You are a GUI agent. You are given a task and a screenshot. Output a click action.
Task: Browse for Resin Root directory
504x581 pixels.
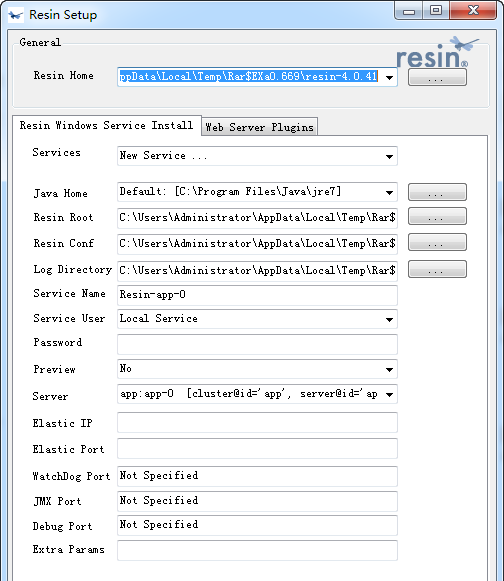click(x=437, y=216)
